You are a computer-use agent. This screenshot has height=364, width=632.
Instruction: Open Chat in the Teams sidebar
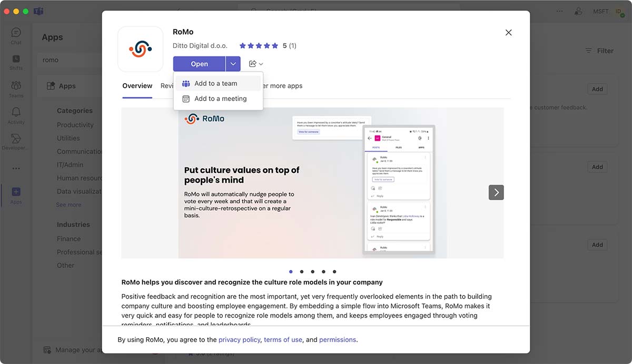(16, 36)
